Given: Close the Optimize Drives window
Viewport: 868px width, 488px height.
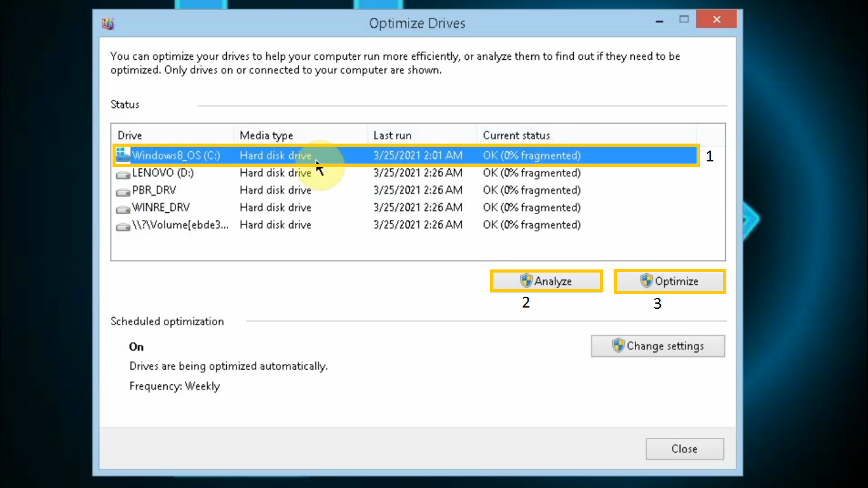Looking at the screenshot, I should tap(684, 449).
